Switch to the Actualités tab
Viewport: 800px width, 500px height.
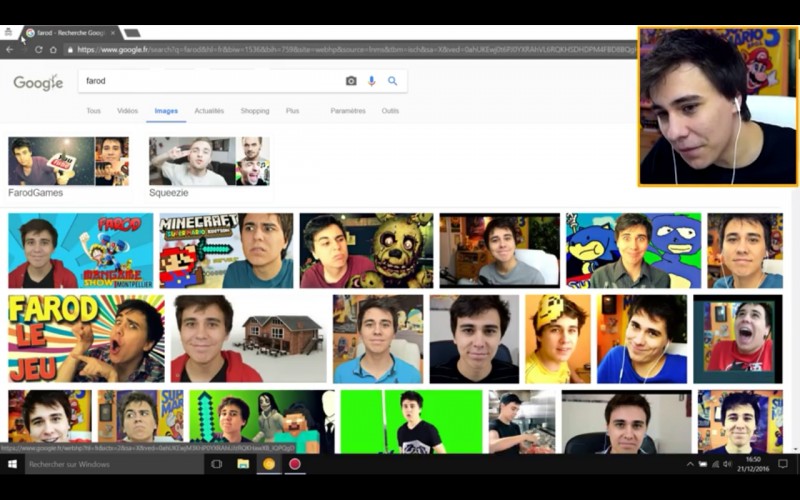(x=209, y=111)
